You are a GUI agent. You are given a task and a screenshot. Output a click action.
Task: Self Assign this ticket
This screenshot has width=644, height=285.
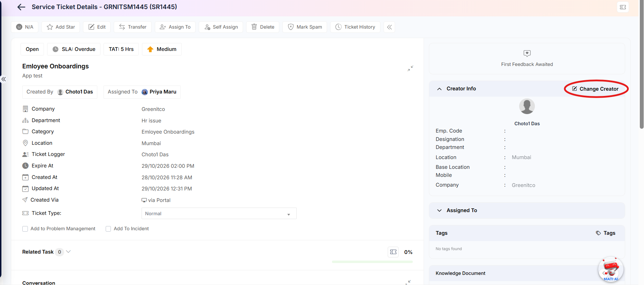(221, 27)
